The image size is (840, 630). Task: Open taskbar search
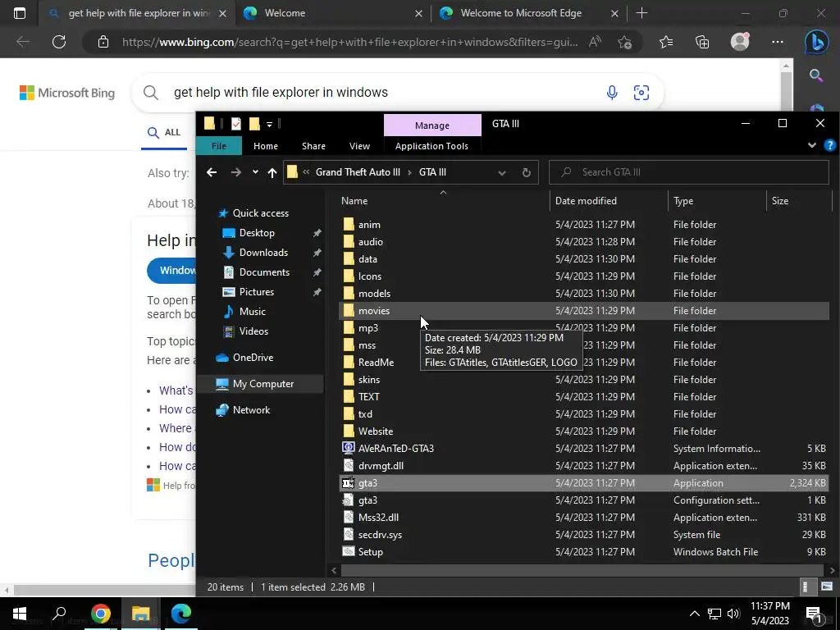pos(59,614)
